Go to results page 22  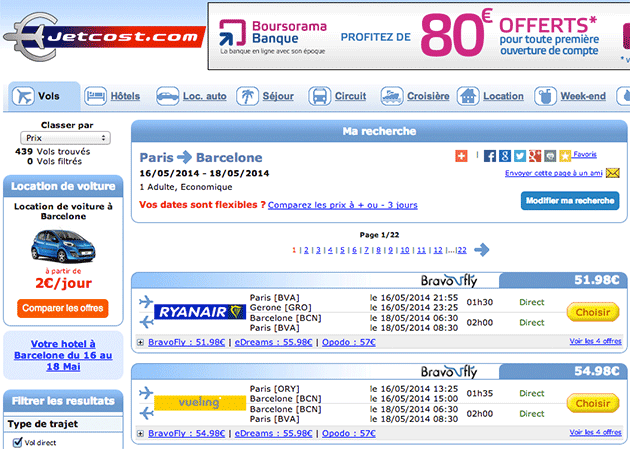(462, 250)
